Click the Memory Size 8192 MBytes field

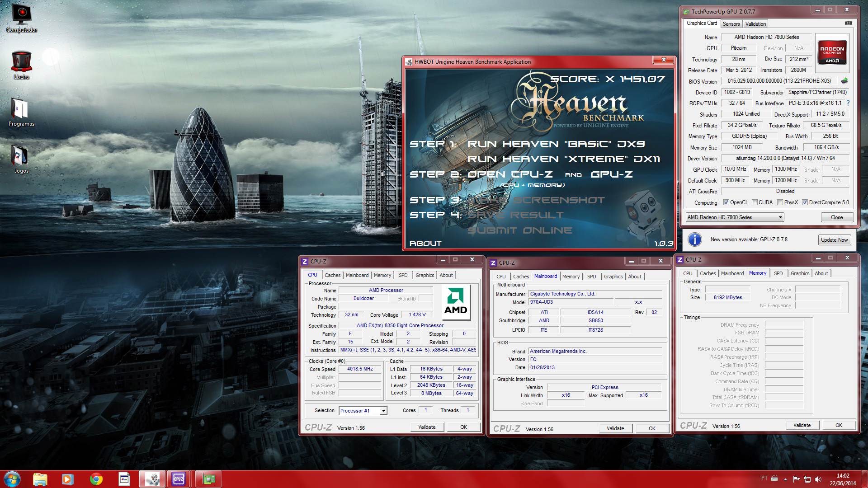pos(728,297)
